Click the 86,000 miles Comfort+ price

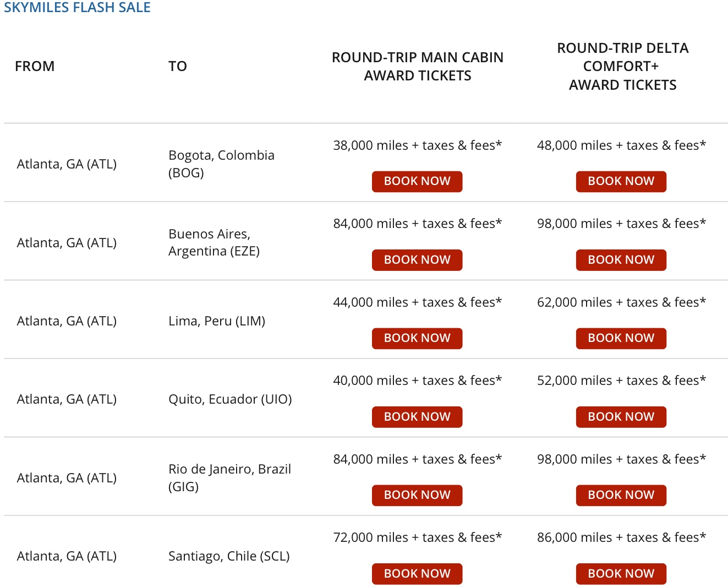[x=621, y=537]
